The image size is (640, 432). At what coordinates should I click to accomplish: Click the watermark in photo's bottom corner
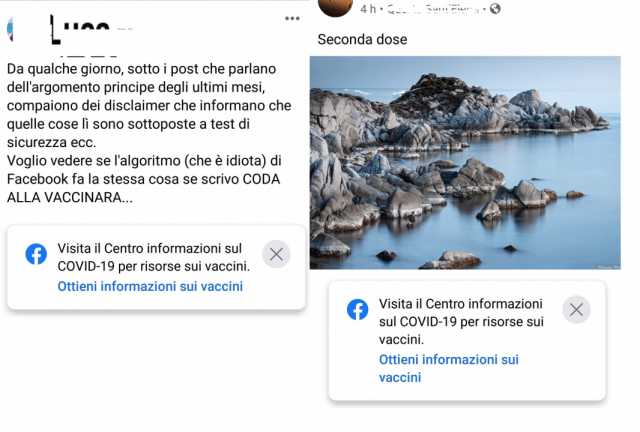pyautogui.click(x=608, y=267)
